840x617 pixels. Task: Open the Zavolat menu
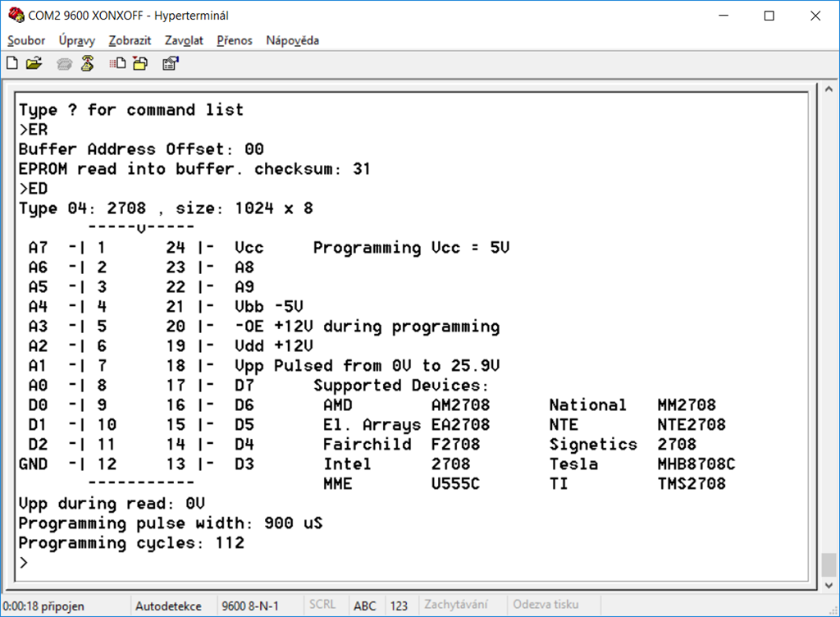point(184,40)
